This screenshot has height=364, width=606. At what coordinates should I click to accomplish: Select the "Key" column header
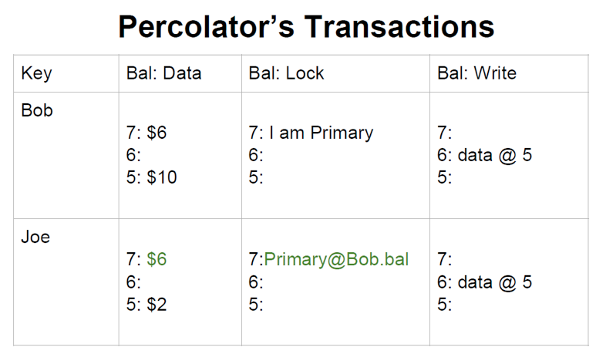[36, 74]
